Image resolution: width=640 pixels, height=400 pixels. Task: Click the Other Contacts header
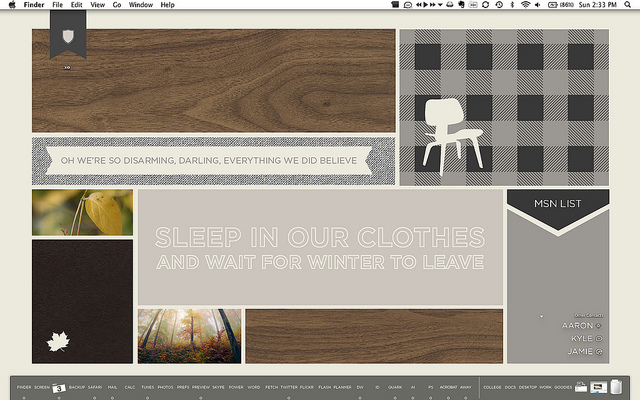click(589, 316)
